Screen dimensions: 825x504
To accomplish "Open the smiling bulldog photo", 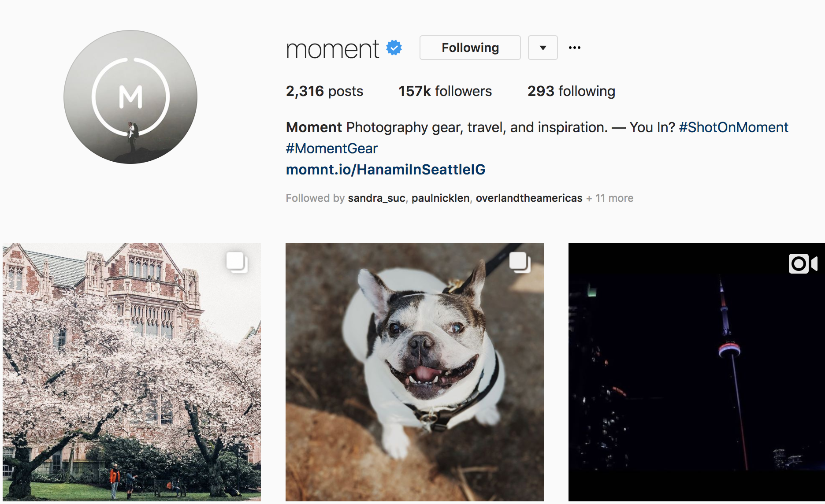I will (415, 372).
